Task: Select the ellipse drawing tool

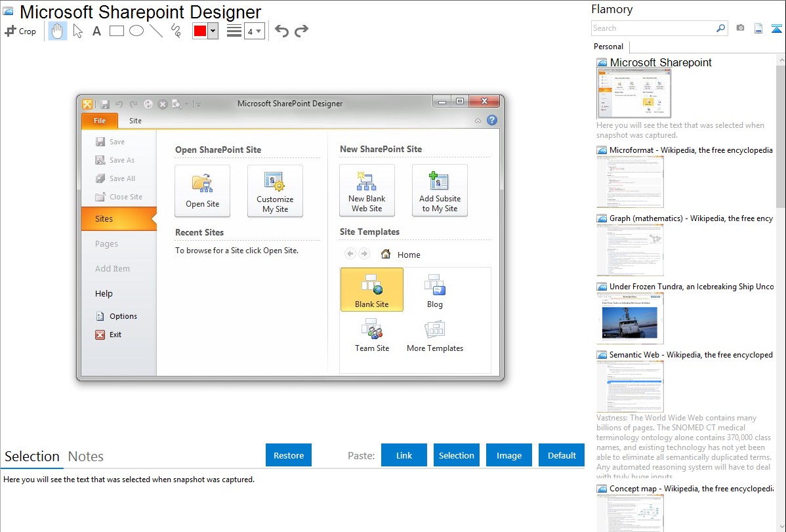Action: tap(136, 31)
